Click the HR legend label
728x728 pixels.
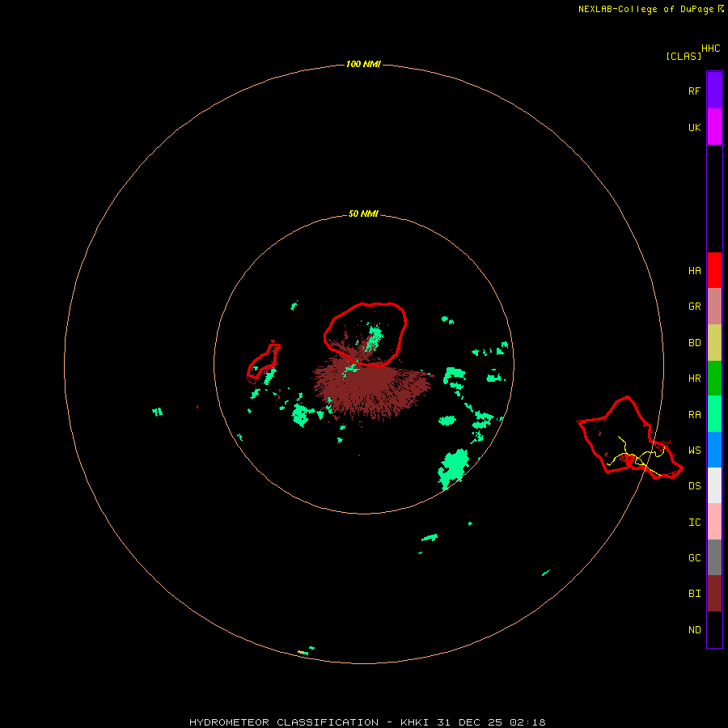(695, 379)
